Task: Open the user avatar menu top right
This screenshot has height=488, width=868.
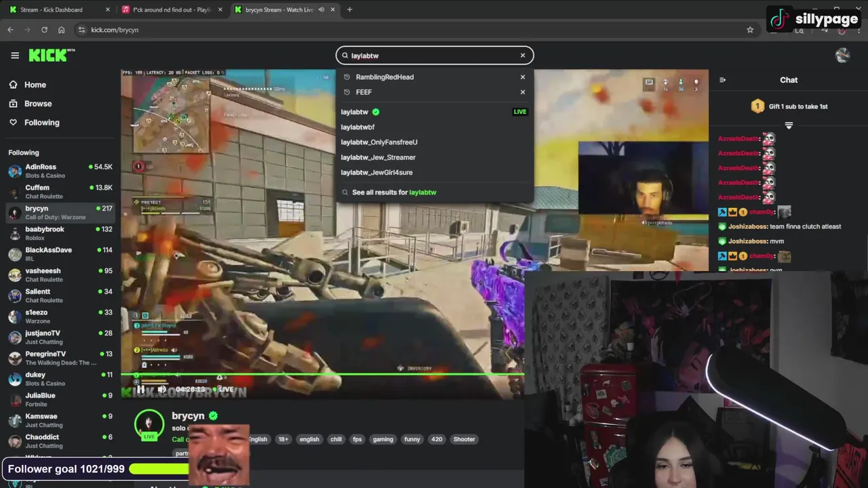Action: coord(843,56)
